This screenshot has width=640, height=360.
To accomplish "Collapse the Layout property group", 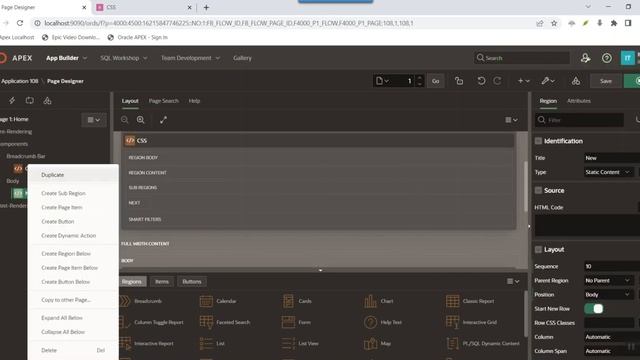I will pyautogui.click(x=538, y=249).
